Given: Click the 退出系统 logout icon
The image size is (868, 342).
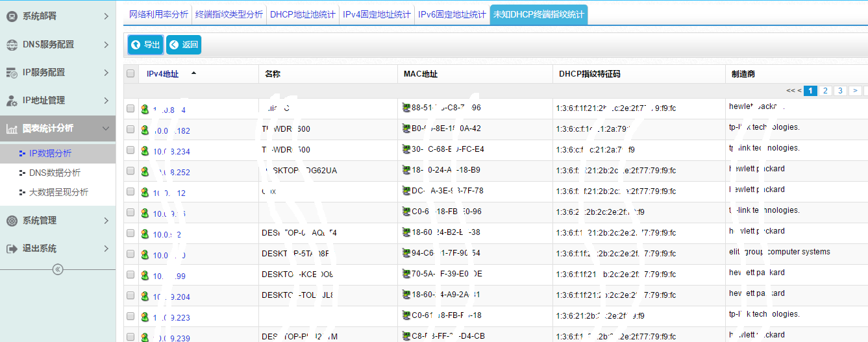Looking at the screenshot, I should click(x=12, y=249).
